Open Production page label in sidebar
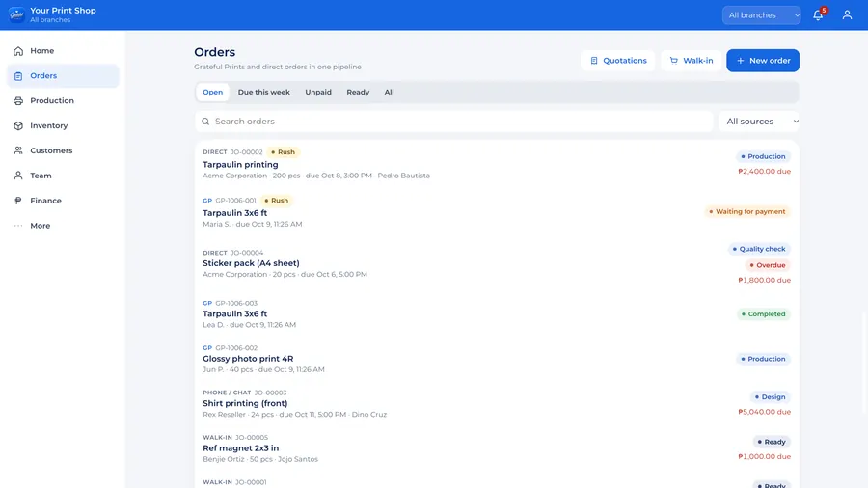This screenshot has height=488, width=868. coord(52,100)
